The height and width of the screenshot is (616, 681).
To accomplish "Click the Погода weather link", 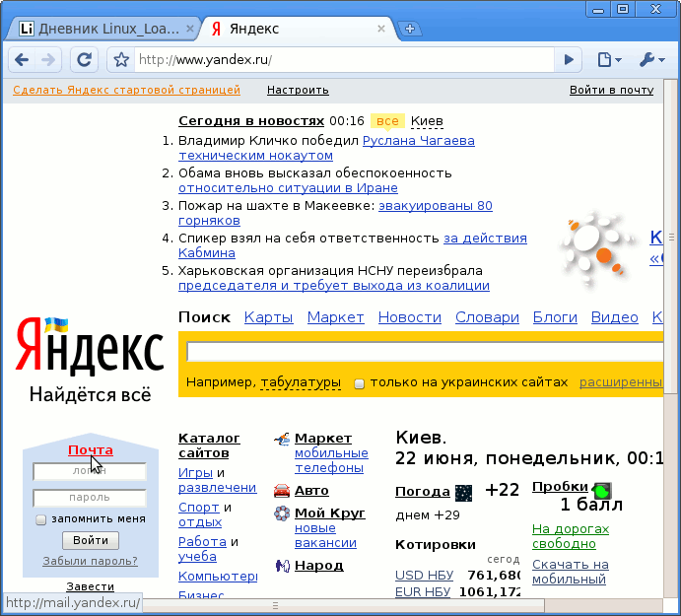I will 423,492.
